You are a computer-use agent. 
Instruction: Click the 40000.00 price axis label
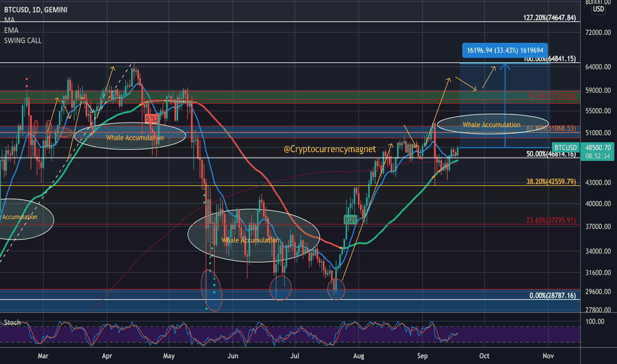point(598,204)
